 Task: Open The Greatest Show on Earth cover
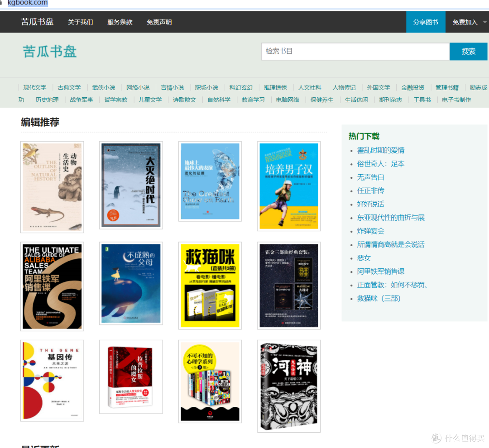(210, 181)
